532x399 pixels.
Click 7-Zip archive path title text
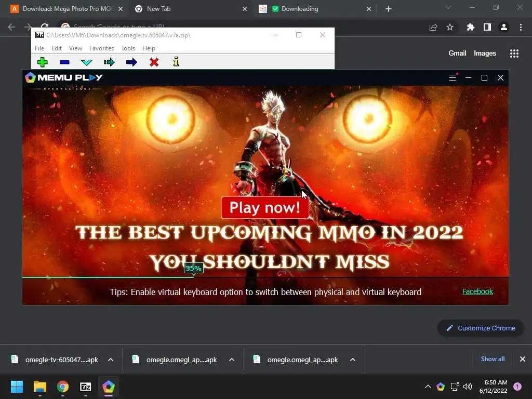coord(118,35)
